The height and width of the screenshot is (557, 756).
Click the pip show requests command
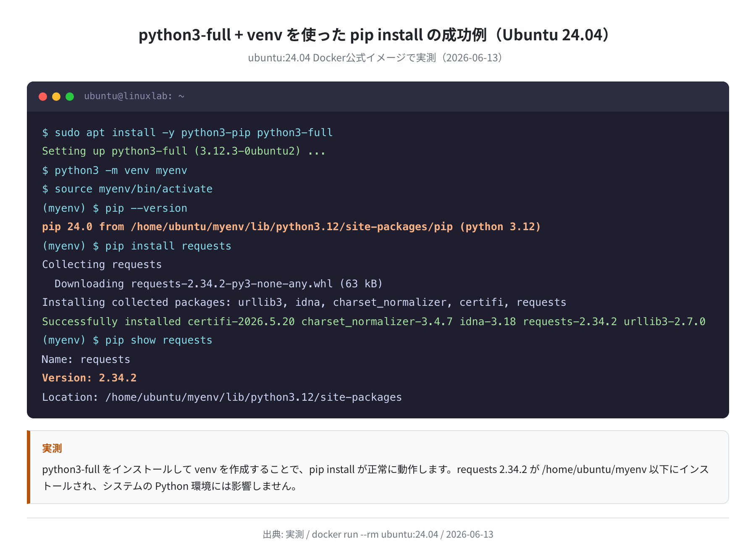point(127,340)
